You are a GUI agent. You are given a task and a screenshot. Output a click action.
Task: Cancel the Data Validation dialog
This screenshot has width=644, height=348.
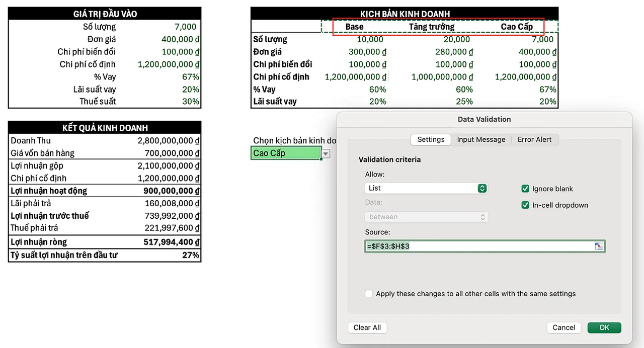563,327
